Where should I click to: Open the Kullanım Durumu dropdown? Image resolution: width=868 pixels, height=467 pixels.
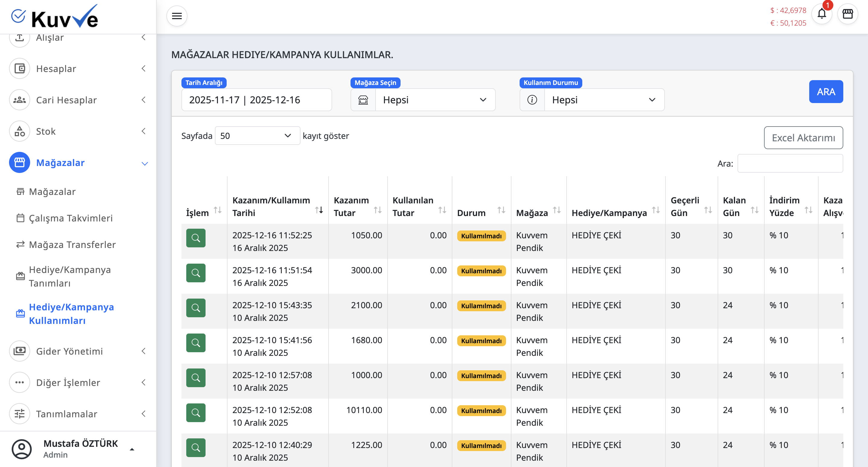[x=604, y=100]
